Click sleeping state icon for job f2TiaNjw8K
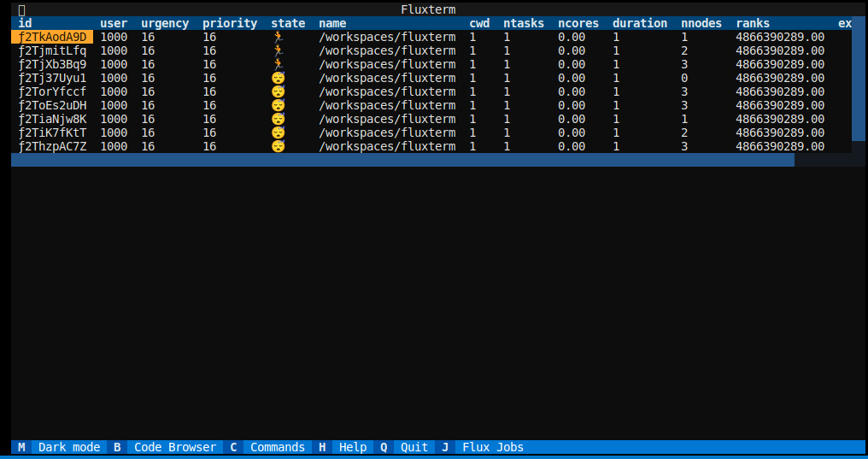The height and width of the screenshot is (459, 868). [278, 119]
